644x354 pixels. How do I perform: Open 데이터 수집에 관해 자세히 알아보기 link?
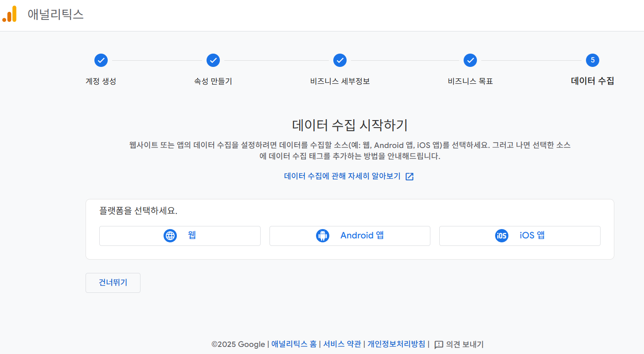point(343,176)
